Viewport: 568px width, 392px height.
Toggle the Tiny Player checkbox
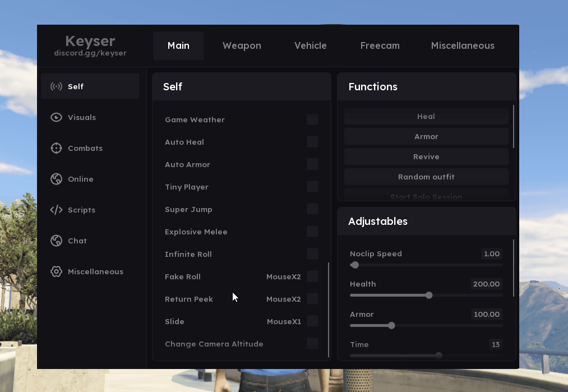click(x=312, y=187)
